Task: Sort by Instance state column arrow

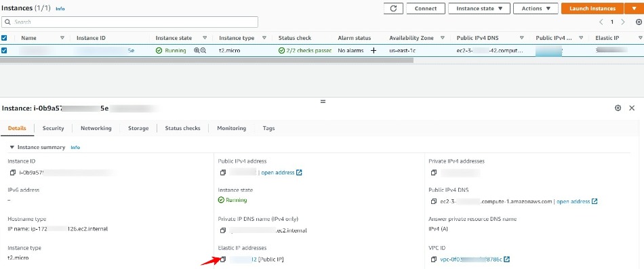Action: pos(205,38)
